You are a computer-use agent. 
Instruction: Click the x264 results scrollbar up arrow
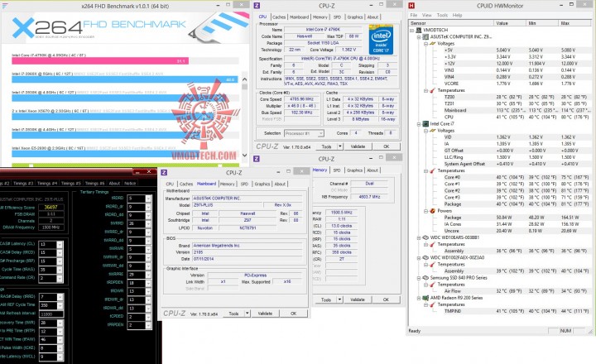(x=244, y=79)
